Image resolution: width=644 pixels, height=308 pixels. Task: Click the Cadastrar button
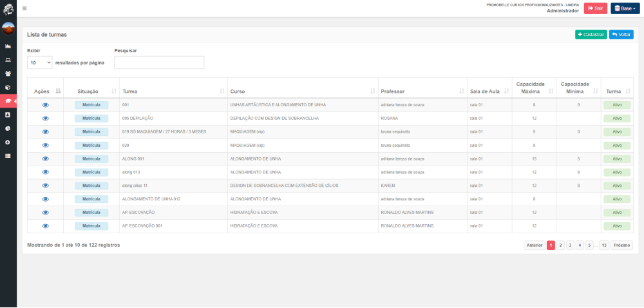591,35
